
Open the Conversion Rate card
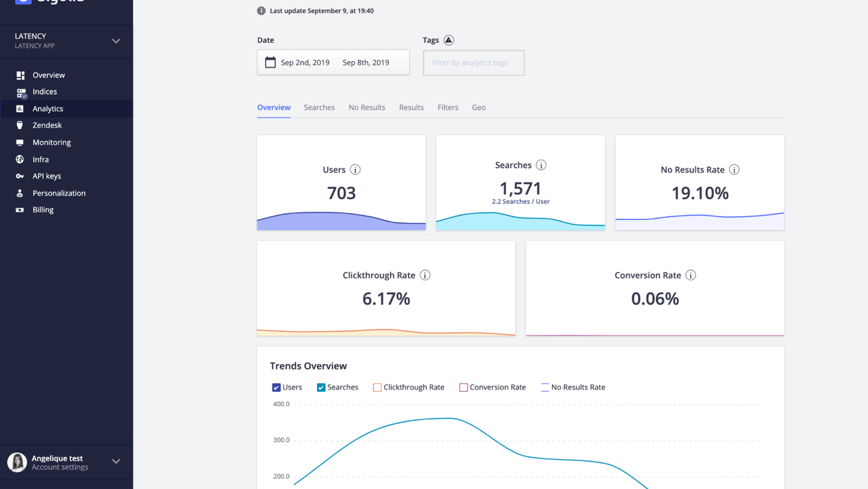pyautogui.click(x=654, y=288)
